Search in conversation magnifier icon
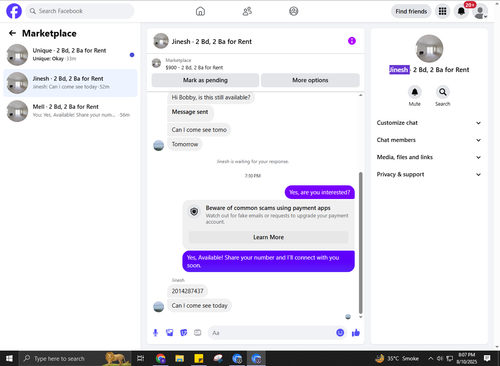 click(x=443, y=92)
